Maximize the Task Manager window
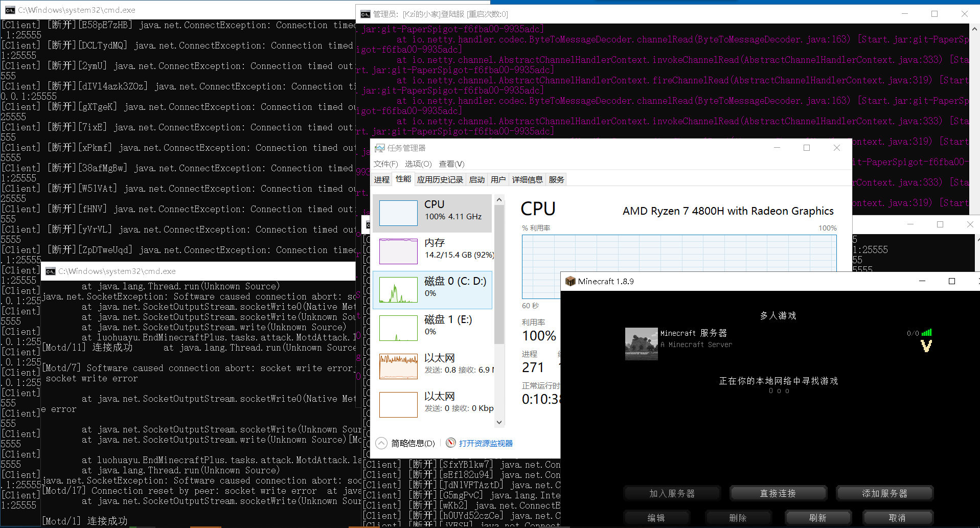Image resolution: width=980 pixels, height=528 pixels. click(807, 148)
